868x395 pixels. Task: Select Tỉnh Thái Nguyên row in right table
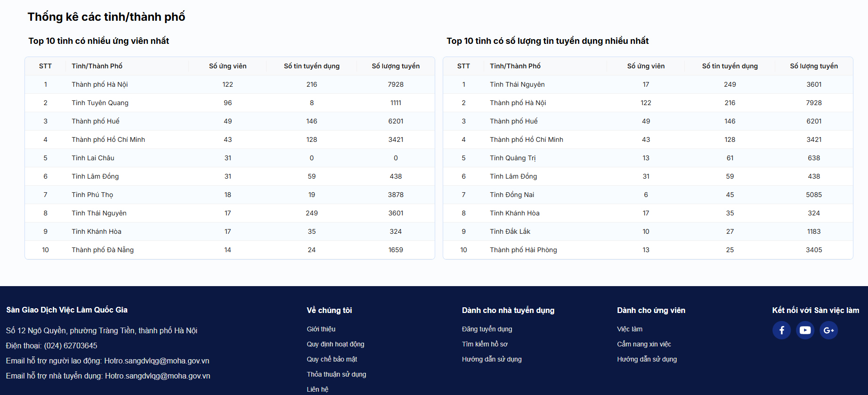[x=517, y=84]
